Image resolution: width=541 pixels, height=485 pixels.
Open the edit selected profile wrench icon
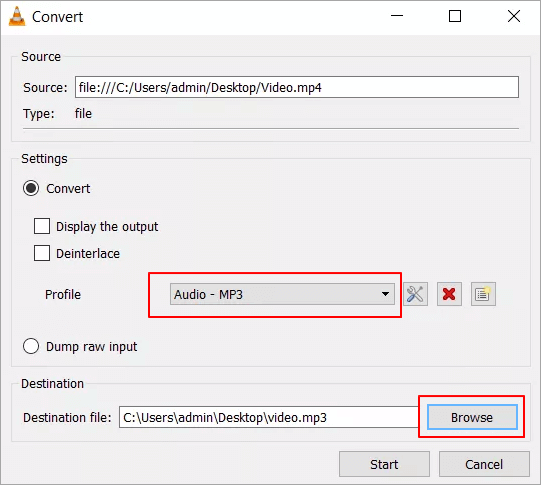(x=415, y=294)
